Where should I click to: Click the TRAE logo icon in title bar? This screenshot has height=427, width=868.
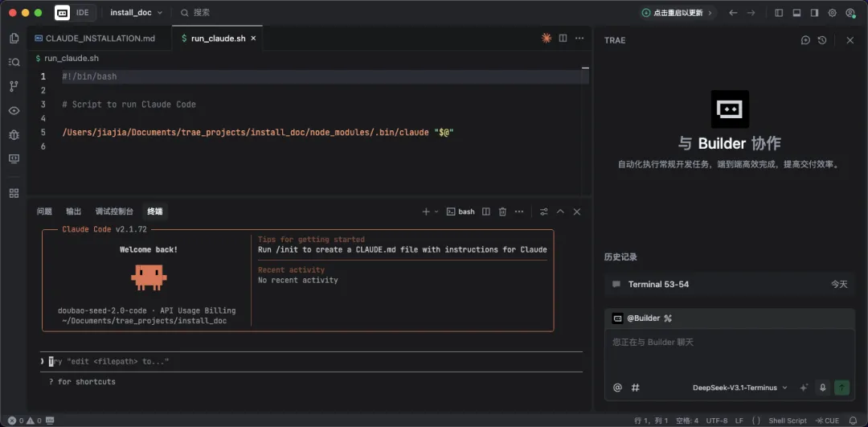pos(62,12)
